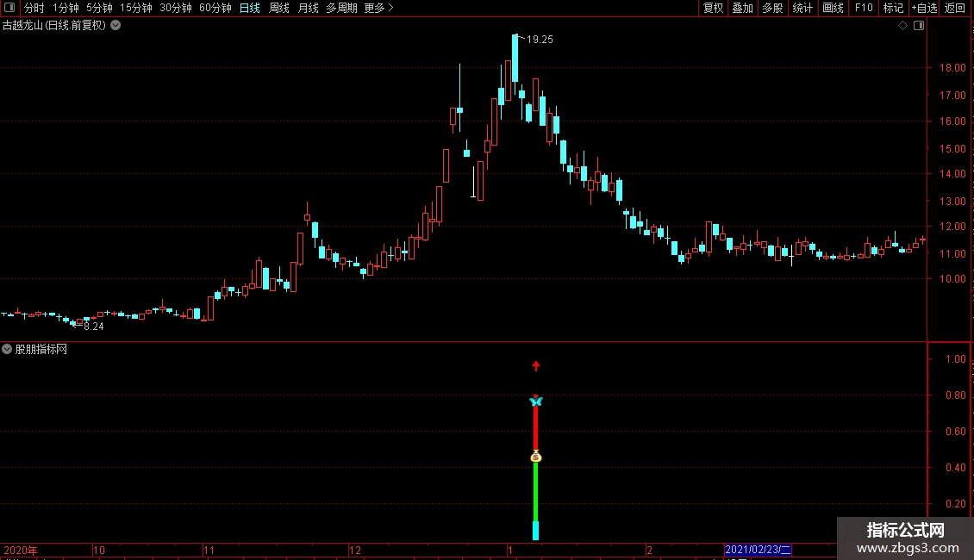
Task: Click month 12 on the time axis
Action: click(354, 550)
